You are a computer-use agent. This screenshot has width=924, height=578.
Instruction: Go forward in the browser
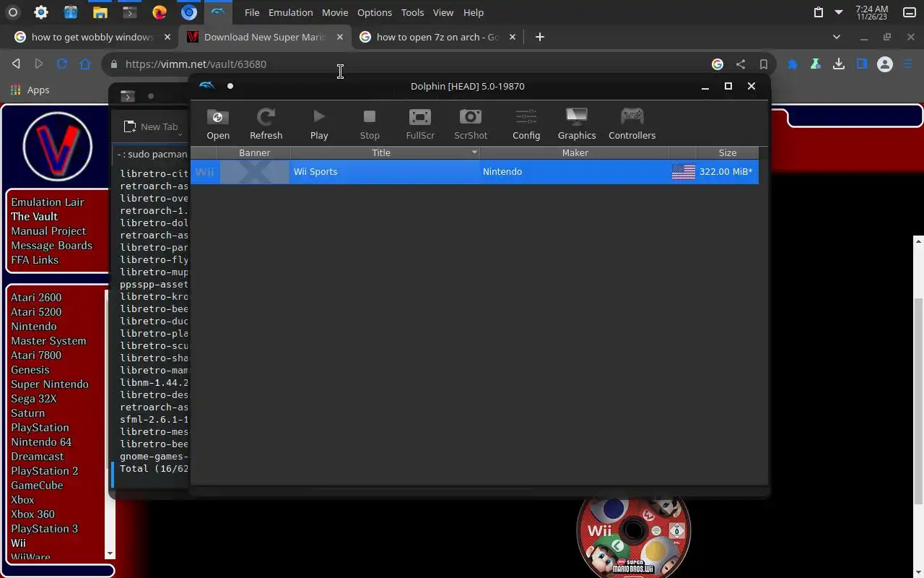click(x=39, y=64)
